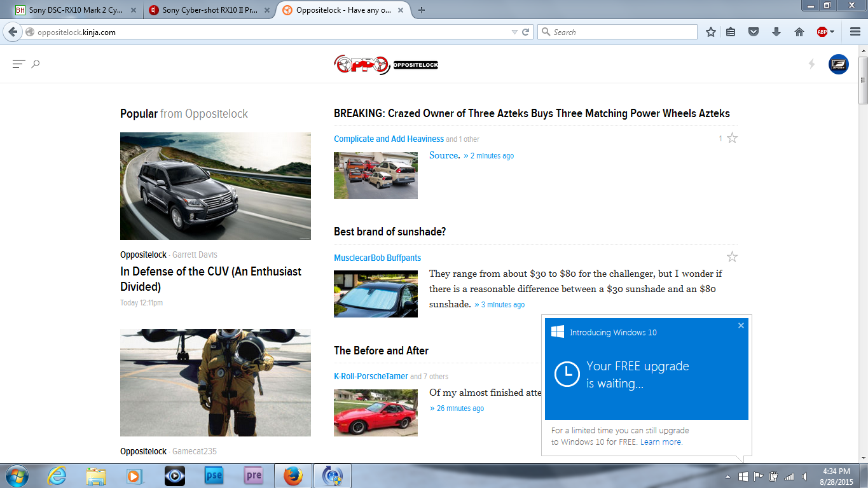The width and height of the screenshot is (868, 488).
Task: Click the oppositelock.kinja.com address field
Action: tap(267, 32)
